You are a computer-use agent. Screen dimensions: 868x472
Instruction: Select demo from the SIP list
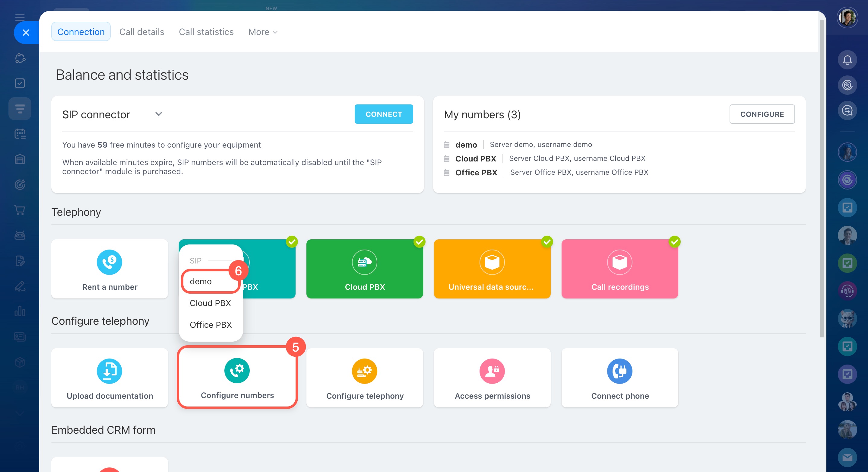pyautogui.click(x=201, y=281)
